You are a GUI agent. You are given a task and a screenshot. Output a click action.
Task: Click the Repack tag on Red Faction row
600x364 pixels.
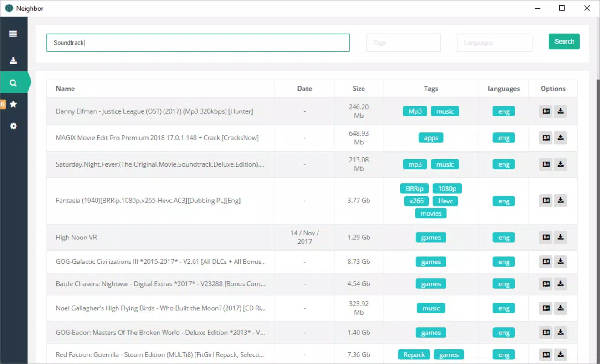[x=414, y=355]
